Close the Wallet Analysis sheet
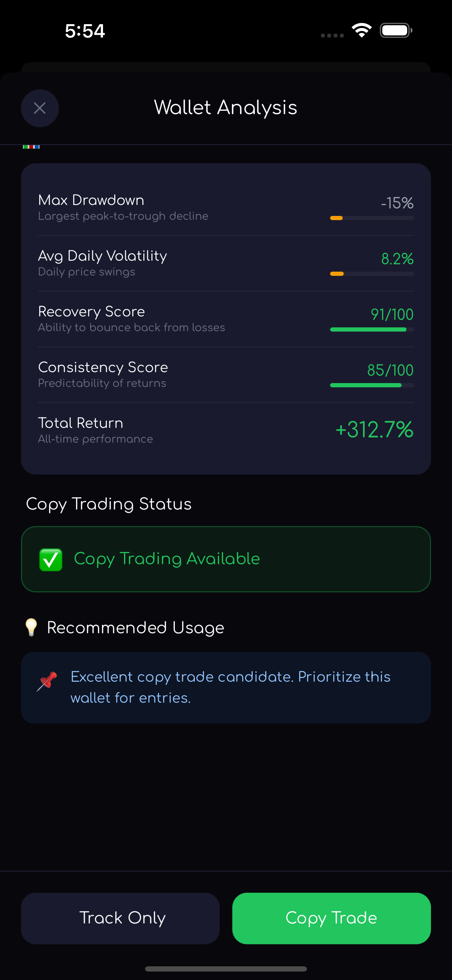The image size is (452, 980). pos(40,108)
